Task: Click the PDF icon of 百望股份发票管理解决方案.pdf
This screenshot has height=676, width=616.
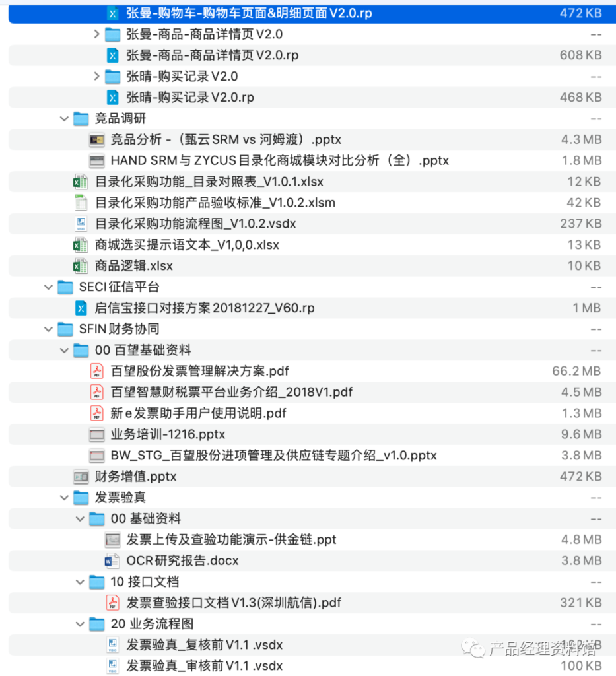Action: tap(97, 371)
